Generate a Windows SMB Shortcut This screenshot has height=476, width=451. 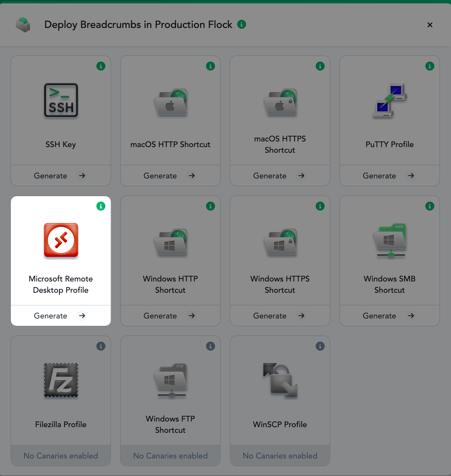tap(390, 316)
